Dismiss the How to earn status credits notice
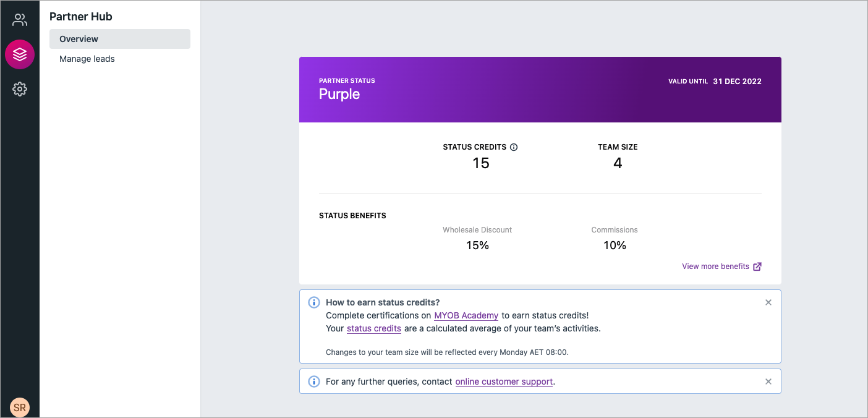 coord(768,302)
